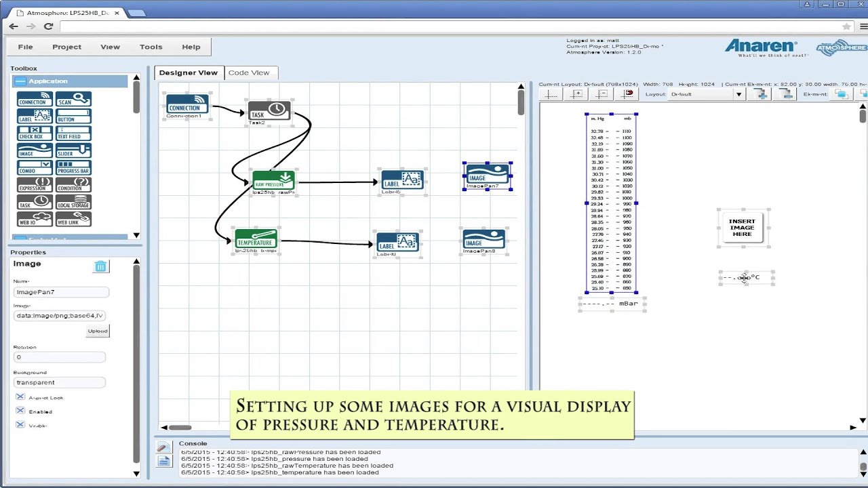The image size is (868, 488).
Task: Toggle snap magnet icon in layout toolbar
Action: (x=627, y=94)
